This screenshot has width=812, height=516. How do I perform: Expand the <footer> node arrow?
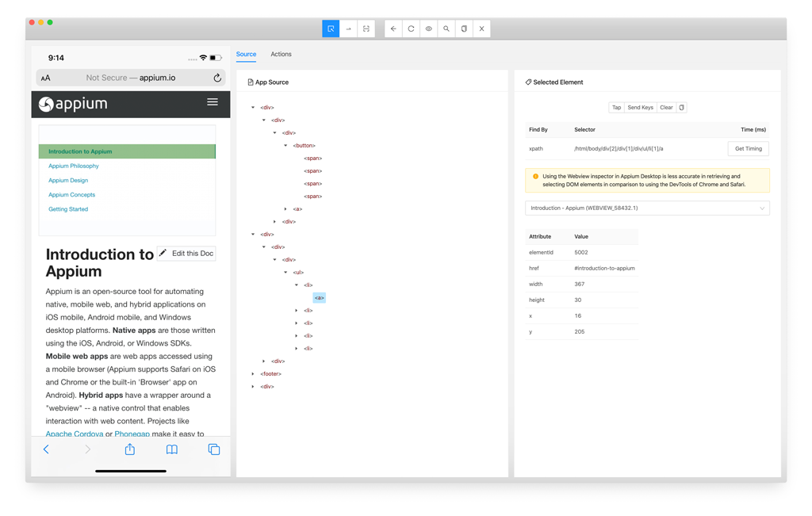(x=253, y=373)
